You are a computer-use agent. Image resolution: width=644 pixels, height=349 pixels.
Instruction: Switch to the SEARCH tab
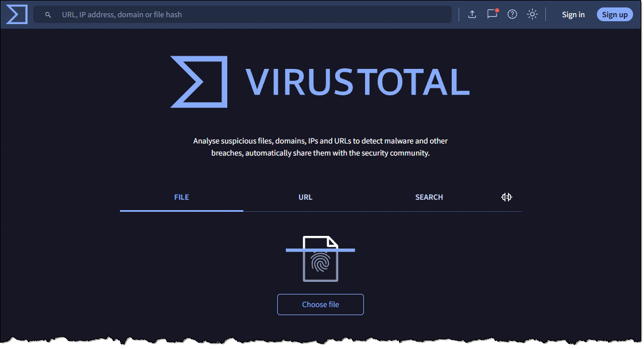click(x=429, y=197)
